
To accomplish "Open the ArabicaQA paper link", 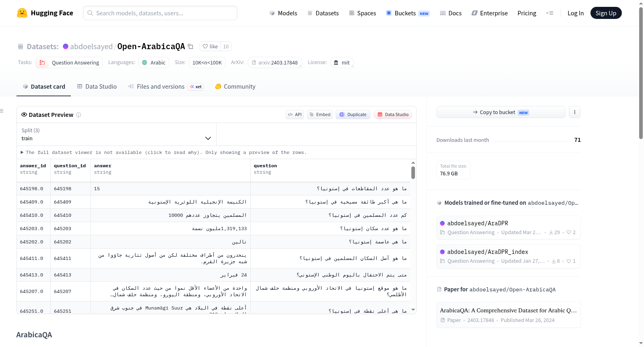I will [x=508, y=315].
